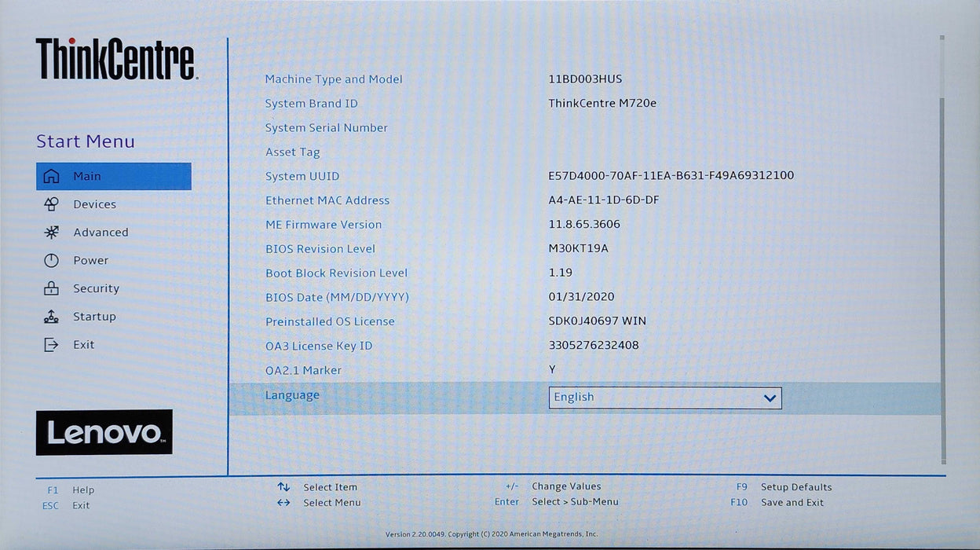Click the OA2.1 Marker label

[x=303, y=371]
